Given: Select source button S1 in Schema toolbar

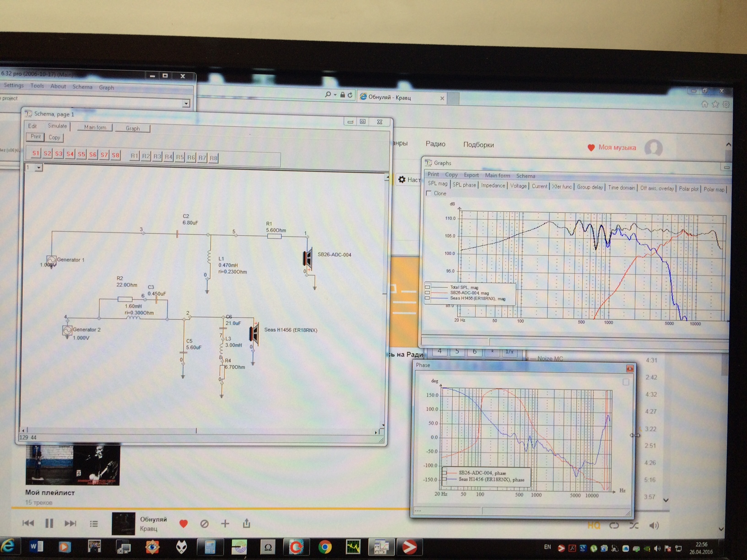Looking at the screenshot, I should click(x=36, y=153).
